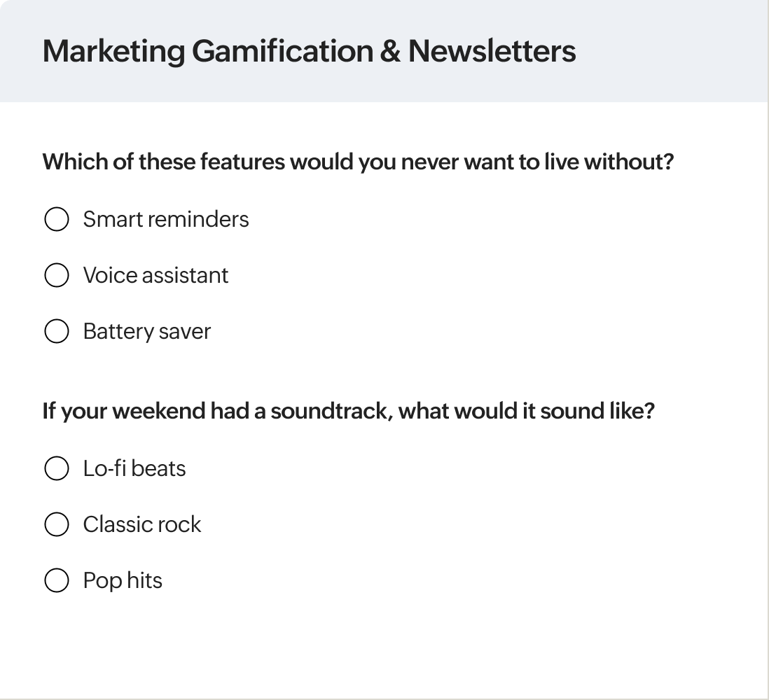Click the Voice assistant label text
The image size is (769, 700).
point(155,275)
